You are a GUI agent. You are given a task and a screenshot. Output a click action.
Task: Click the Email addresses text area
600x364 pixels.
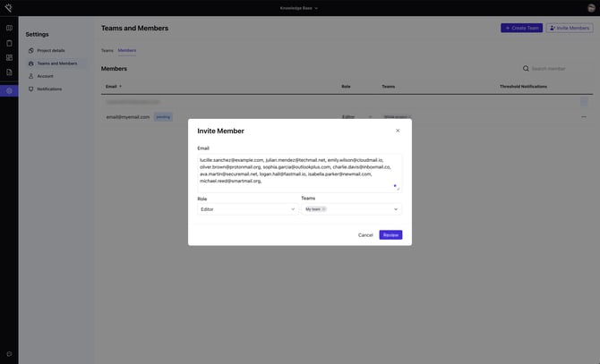(x=300, y=173)
